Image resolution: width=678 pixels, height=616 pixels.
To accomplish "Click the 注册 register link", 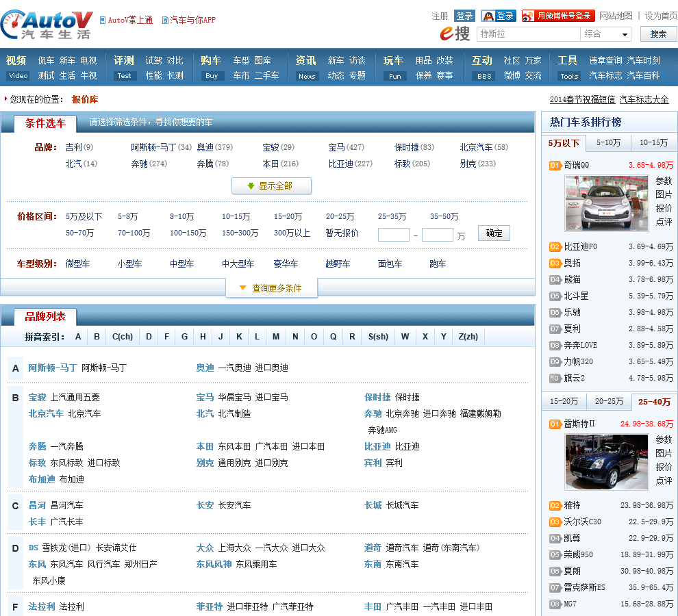I will pyautogui.click(x=440, y=16).
